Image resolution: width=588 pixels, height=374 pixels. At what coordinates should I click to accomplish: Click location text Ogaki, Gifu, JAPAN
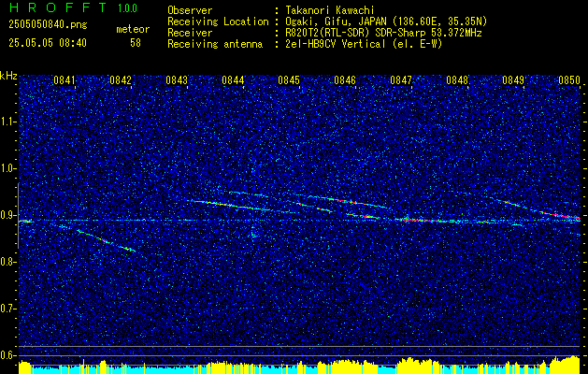336,22
